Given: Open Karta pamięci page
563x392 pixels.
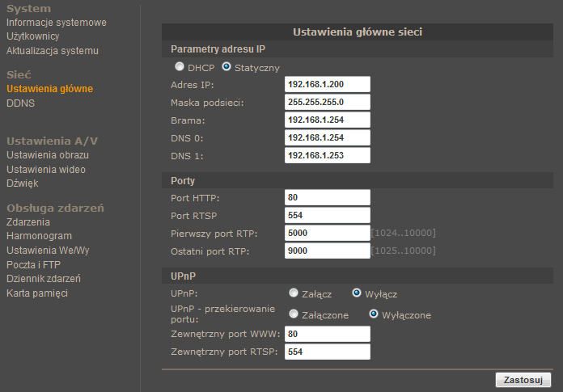Looking at the screenshot, I should (37, 293).
